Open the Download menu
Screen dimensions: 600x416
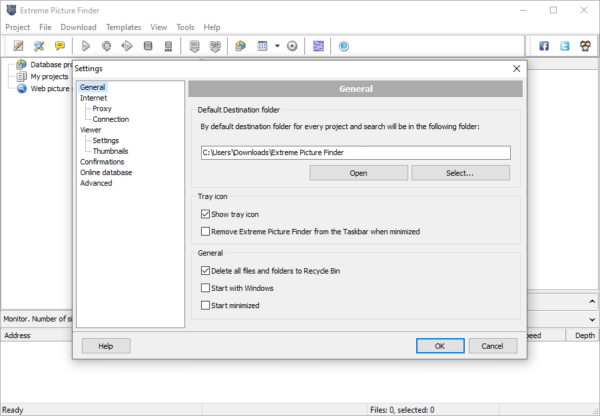tap(78, 27)
